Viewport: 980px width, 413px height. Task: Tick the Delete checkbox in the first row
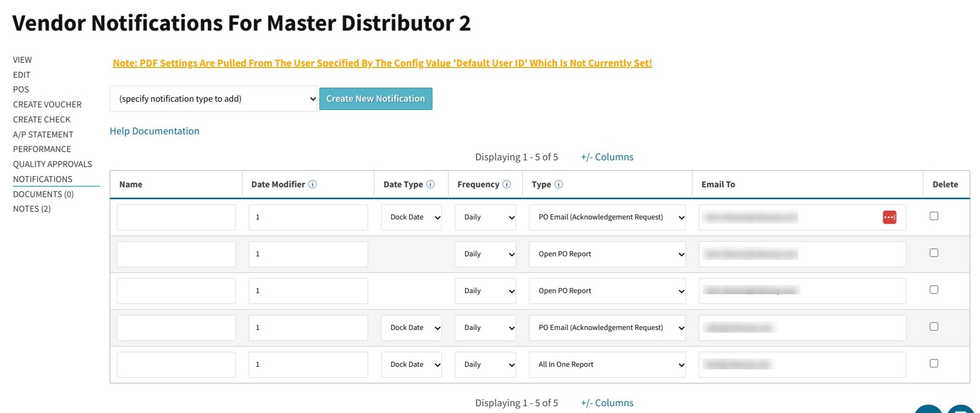[934, 216]
